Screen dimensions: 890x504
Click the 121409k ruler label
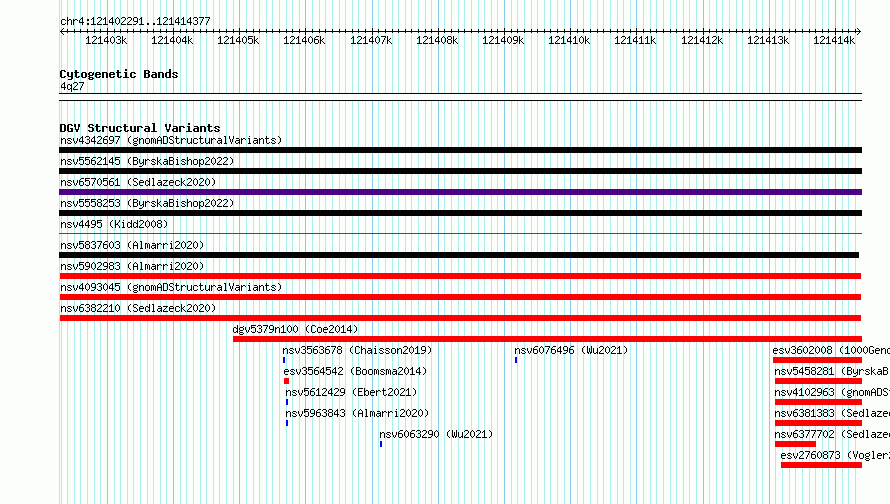tap(503, 40)
